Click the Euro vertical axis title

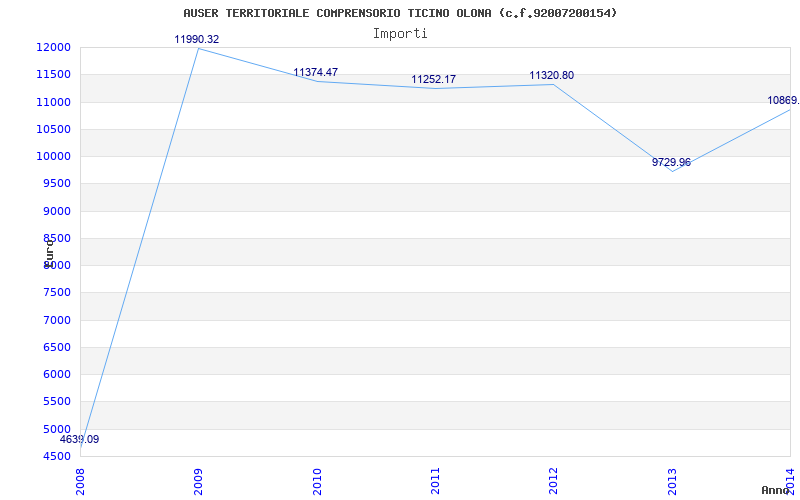49,251
